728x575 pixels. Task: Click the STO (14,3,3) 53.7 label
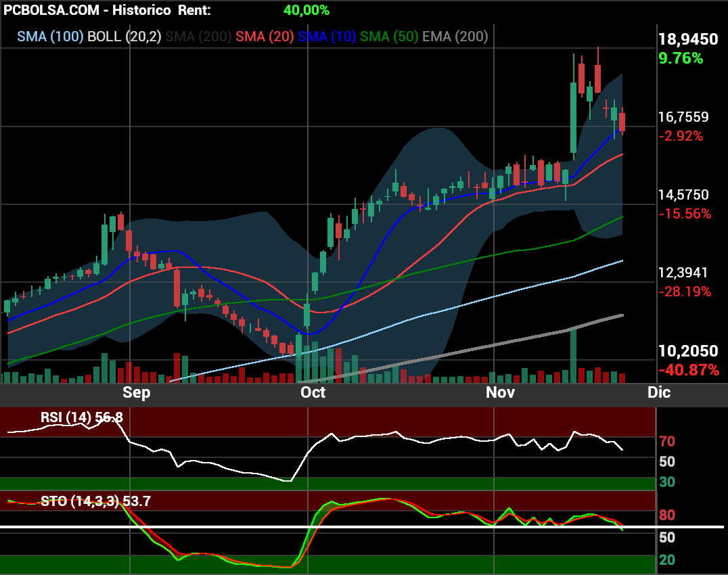95,501
